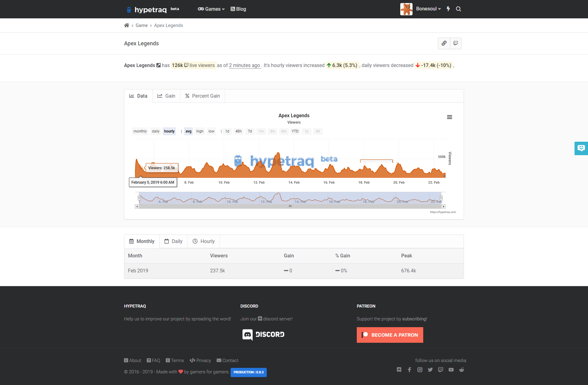The image size is (588, 385).
Task: Switch to the Hourly statistics tab
Action: pos(203,241)
